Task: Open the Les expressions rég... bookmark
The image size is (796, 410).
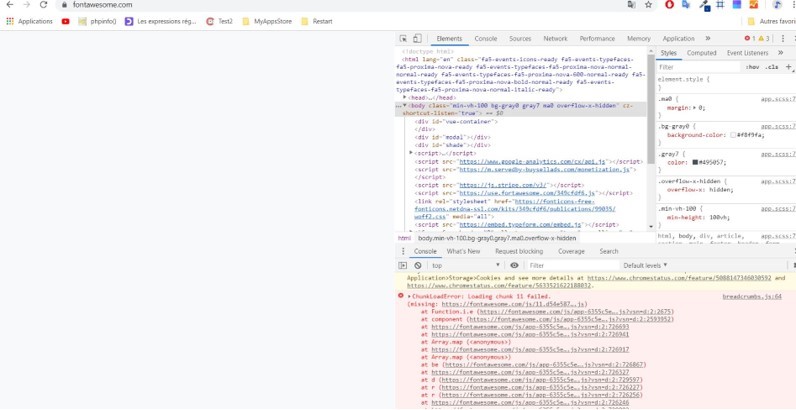Action: click(x=160, y=21)
